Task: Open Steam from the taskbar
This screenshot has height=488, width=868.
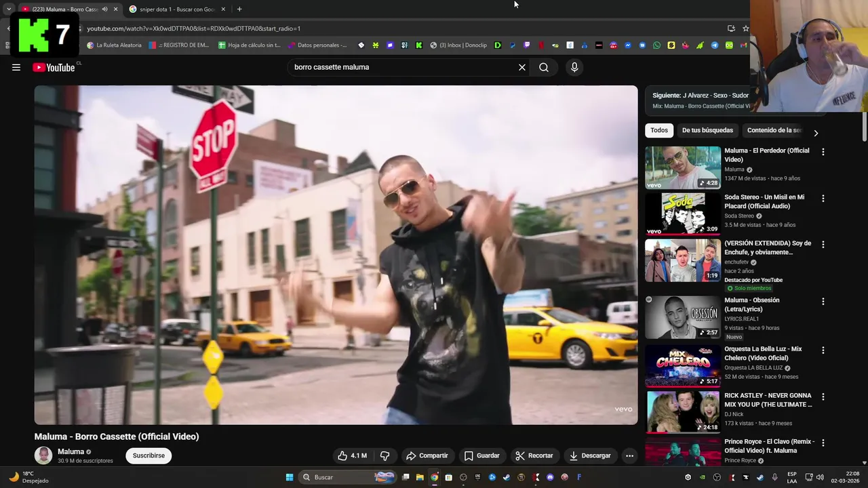Action: click(507, 477)
